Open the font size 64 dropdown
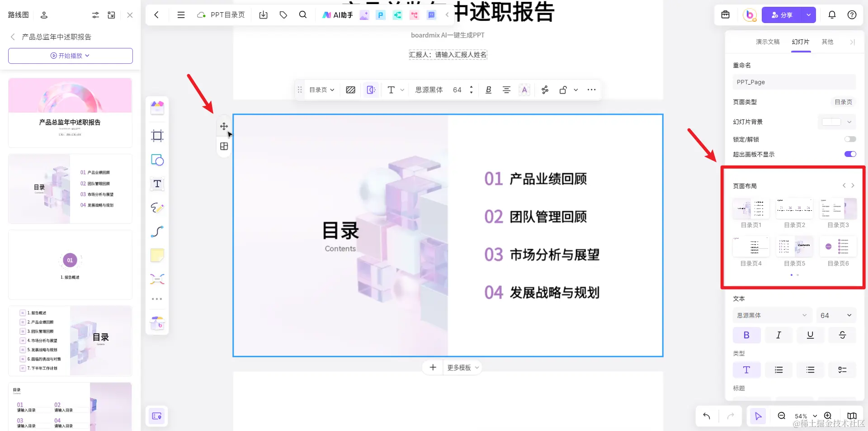 836,315
